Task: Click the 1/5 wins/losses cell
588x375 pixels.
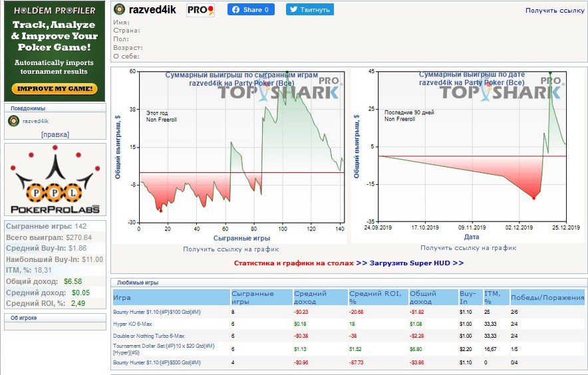Action: point(514,349)
